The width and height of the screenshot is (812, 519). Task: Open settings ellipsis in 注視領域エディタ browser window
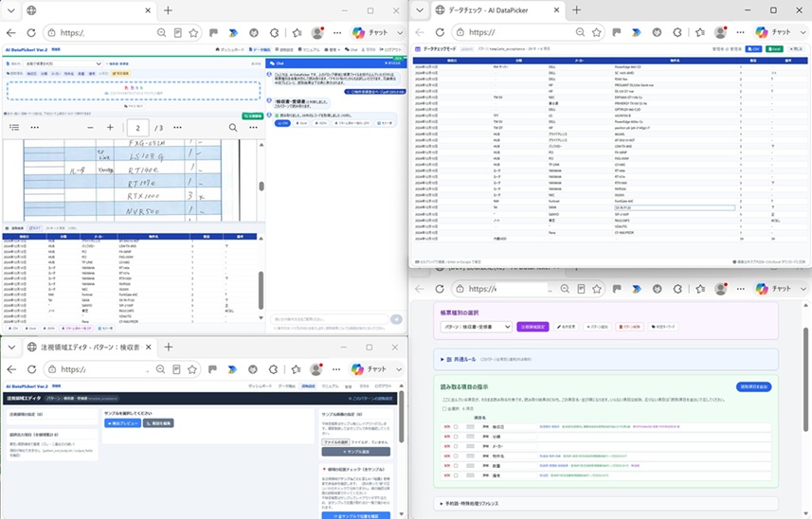(336, 369)
